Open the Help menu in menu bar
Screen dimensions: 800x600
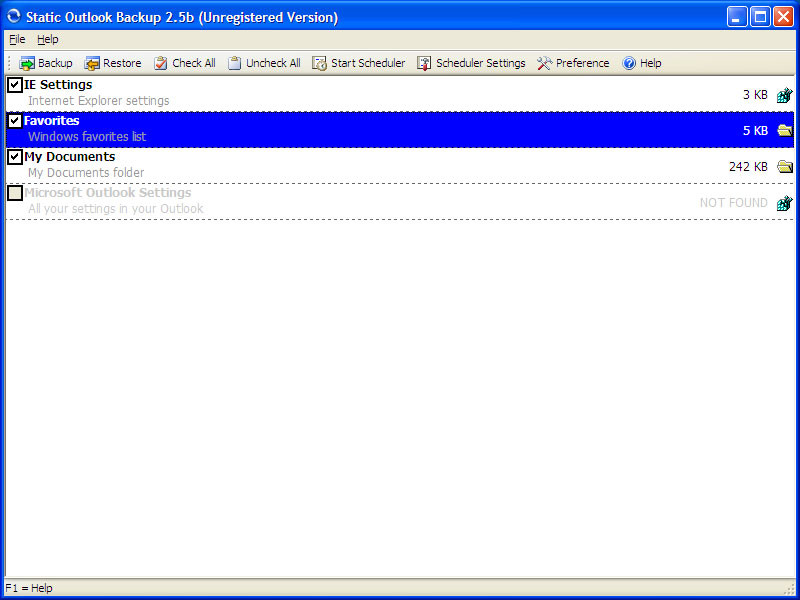[47, 39]
